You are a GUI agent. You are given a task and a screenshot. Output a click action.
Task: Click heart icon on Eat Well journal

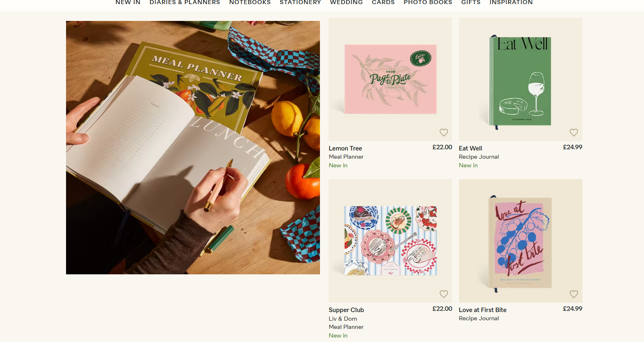tap(573, 132)
